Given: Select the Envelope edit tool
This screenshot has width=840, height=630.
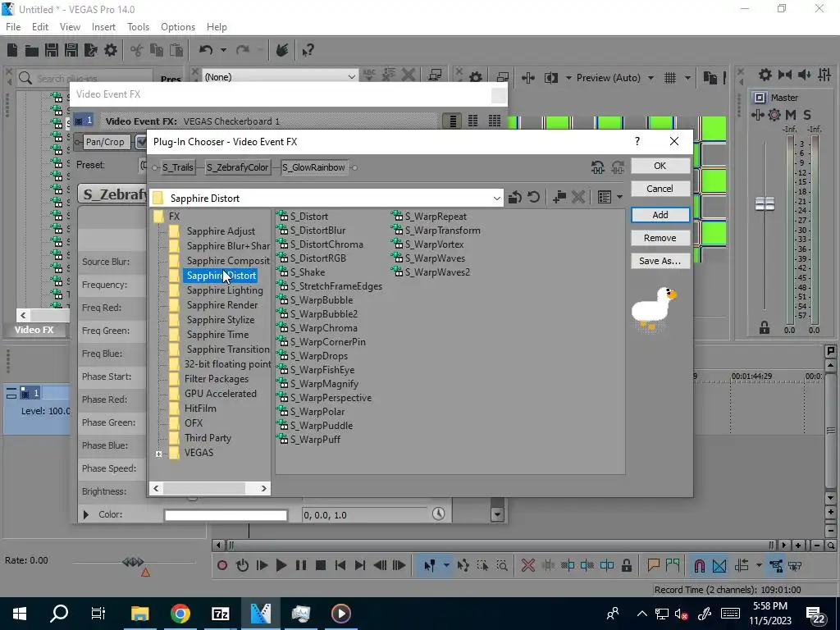Looking at the screenshot, I should (x=463, y=565).
